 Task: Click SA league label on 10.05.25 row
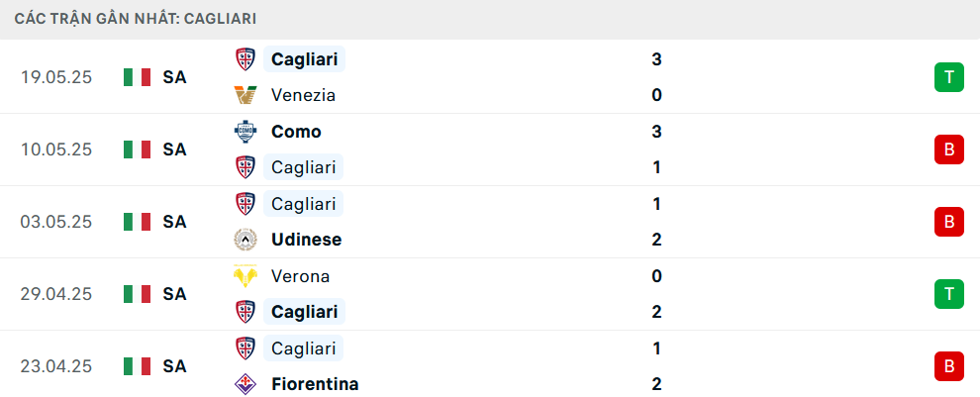coord(174,149)
